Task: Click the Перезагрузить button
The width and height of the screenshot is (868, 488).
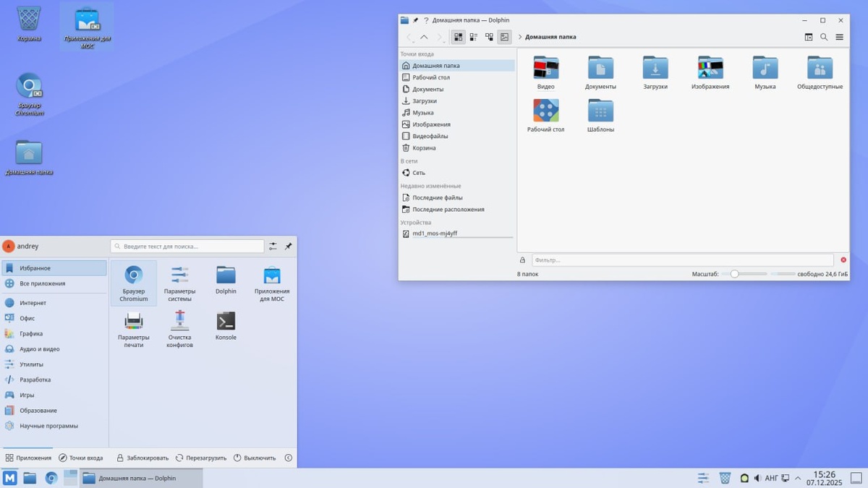Action: (201, 458)
